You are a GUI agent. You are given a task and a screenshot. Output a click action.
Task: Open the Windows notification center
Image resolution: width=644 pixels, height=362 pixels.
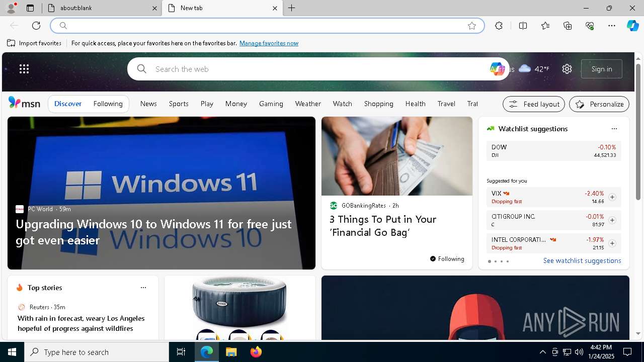(627, 352)
